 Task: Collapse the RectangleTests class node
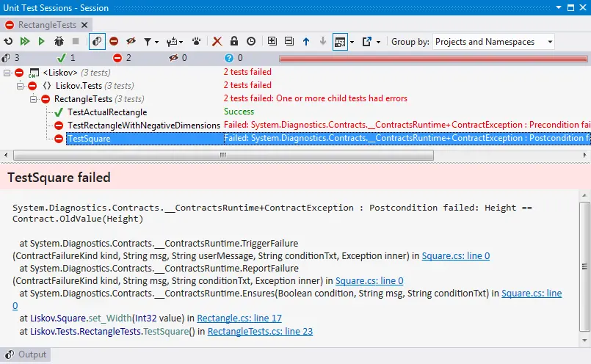[33, 99]
